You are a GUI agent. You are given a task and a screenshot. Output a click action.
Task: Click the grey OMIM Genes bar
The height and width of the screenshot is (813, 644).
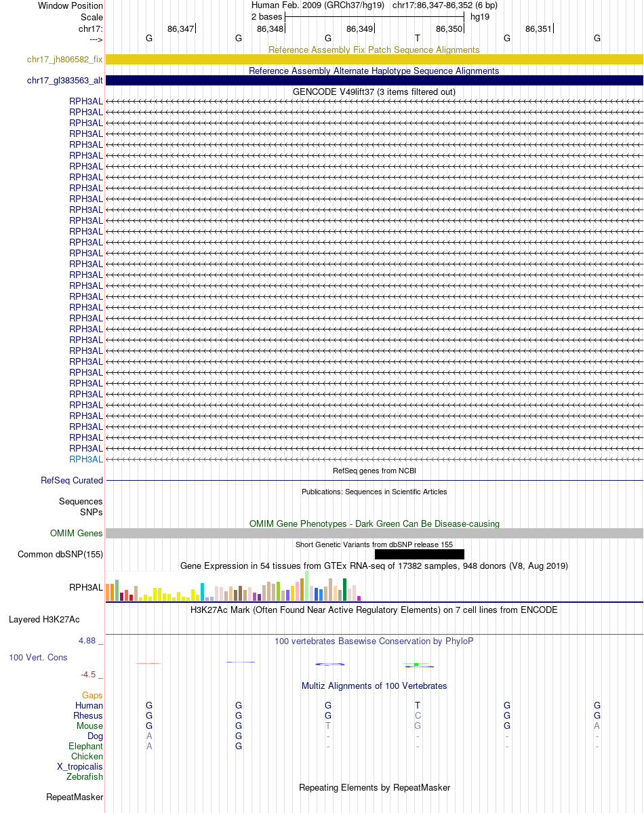pos(374,534)
